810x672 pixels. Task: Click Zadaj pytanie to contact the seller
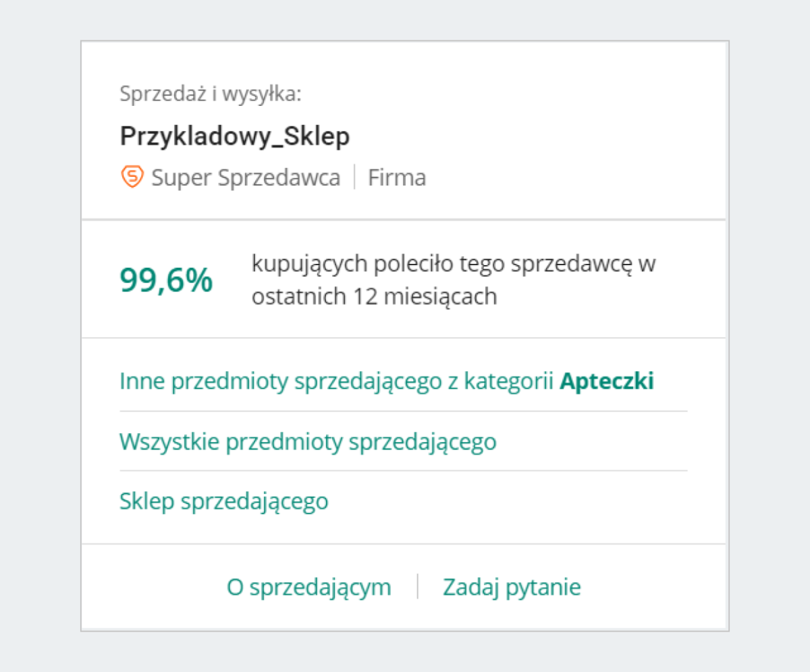click(x=512, y=586)
